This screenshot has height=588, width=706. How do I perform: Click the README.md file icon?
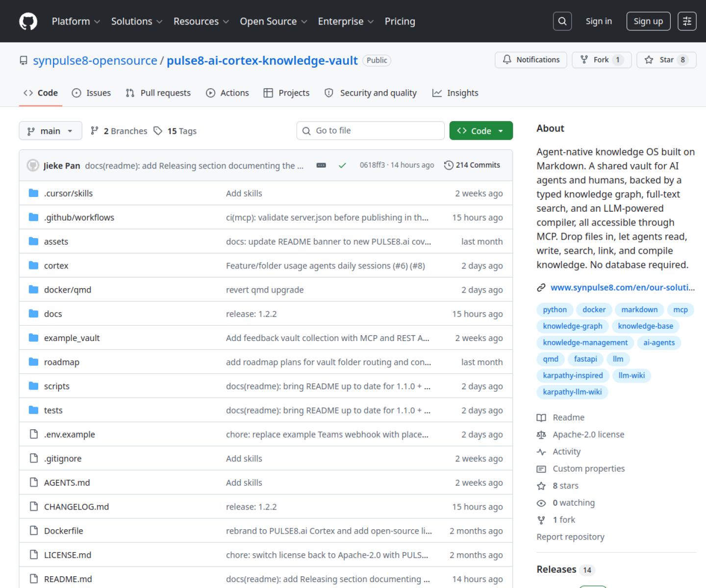tap(33, 579)
